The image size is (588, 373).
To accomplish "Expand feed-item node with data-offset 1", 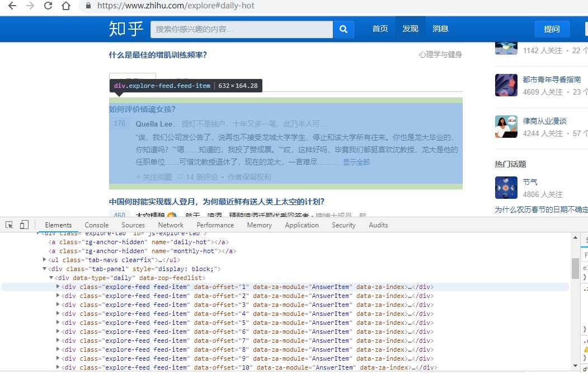I will coord(58,286).
